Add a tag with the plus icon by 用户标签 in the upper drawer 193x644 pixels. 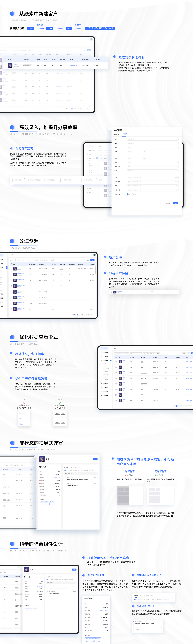(x=59, y=499)
